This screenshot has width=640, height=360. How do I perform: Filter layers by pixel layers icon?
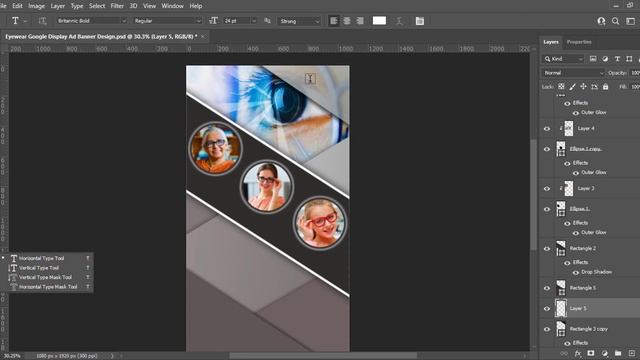pos(593,59)
